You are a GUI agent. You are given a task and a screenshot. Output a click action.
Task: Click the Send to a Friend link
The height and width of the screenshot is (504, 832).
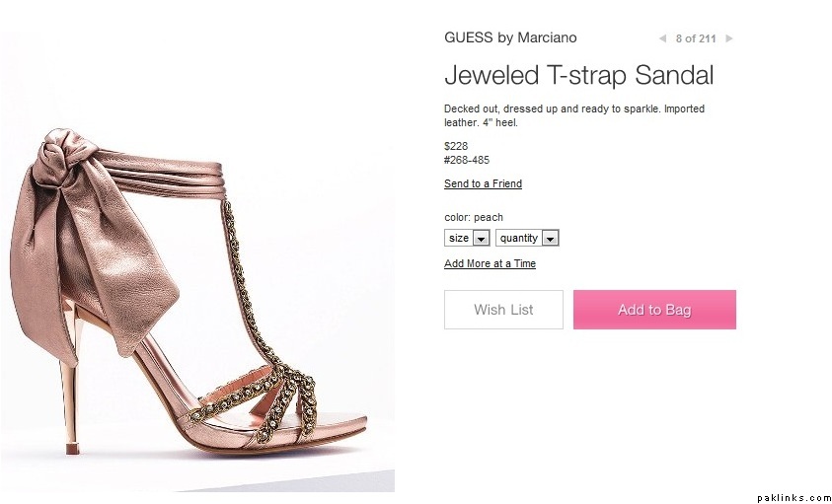483,184
